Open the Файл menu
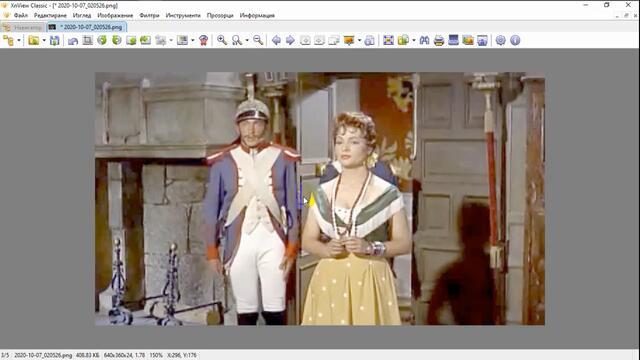Viewport: 640px width, 360px height. pos(20,16)
